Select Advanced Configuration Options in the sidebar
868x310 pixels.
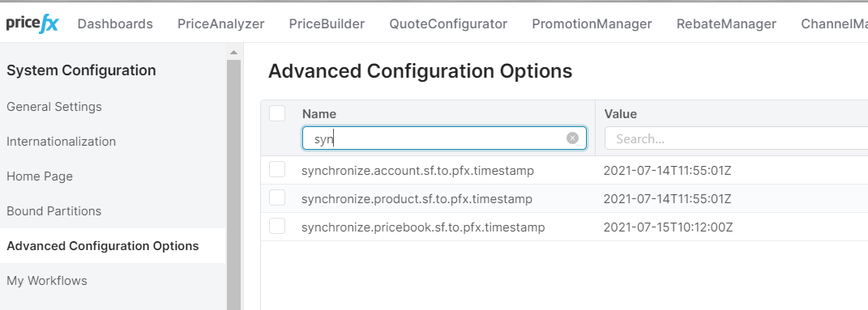coord(103,246)
